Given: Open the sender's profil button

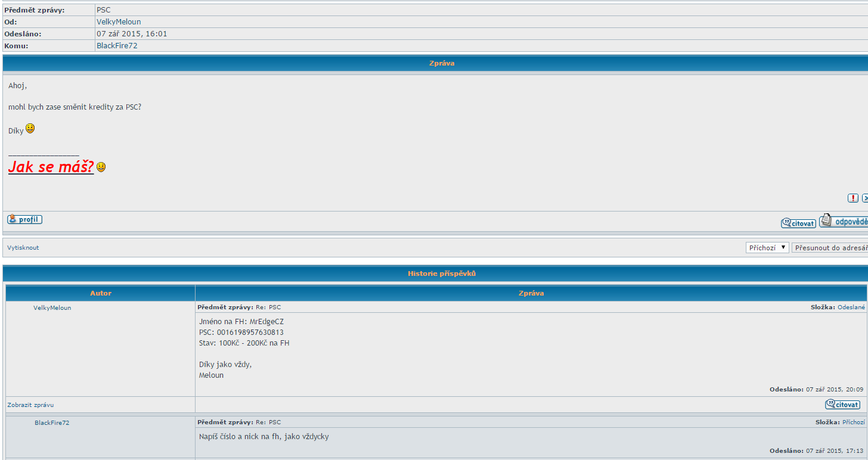Looking at the screenshot, I should pyautogui.click(x=24, y=219).
